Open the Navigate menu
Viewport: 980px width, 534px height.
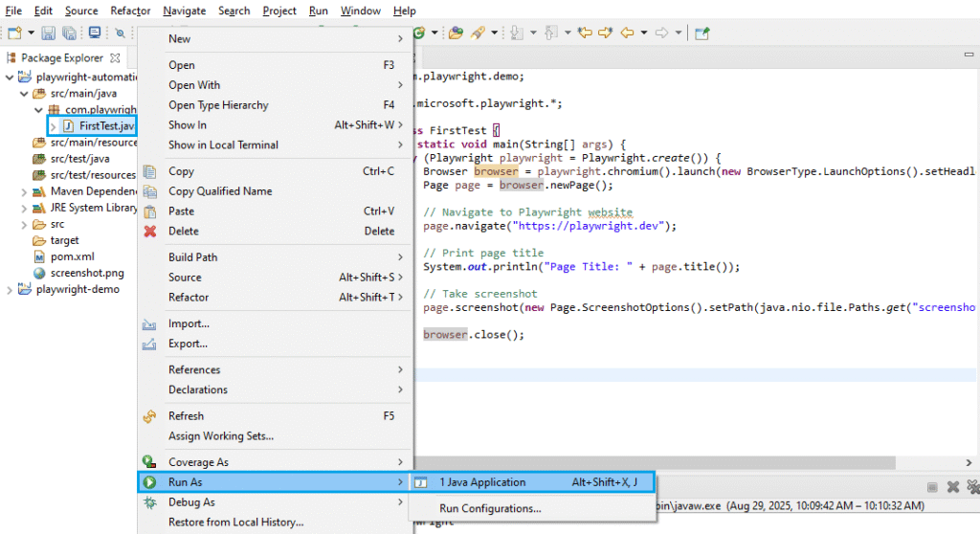(x=185, y=11)
